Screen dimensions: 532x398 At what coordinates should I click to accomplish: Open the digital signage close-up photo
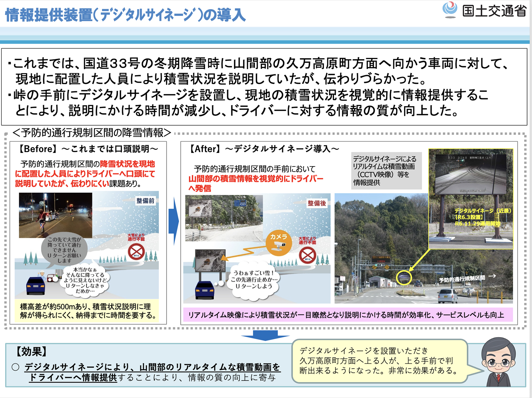(471, 199)
